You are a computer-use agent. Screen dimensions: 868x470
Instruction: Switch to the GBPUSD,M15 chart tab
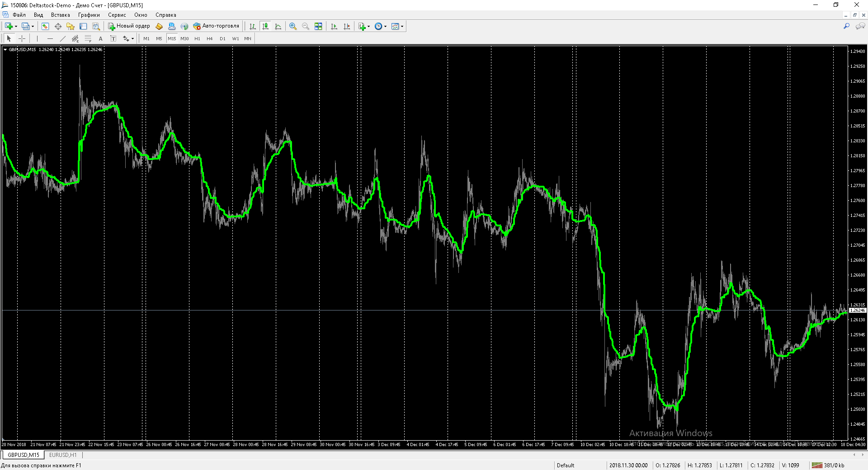[24, 455]
